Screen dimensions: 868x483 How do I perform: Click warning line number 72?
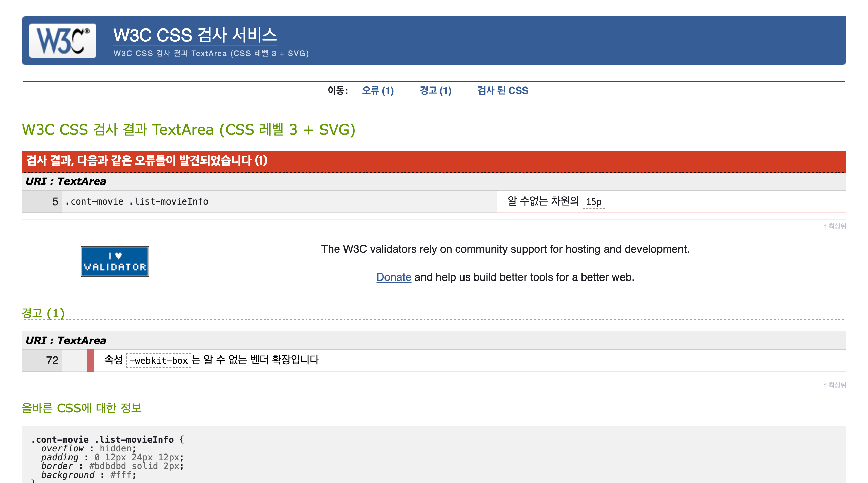pyautogui.click(x=52, y=360)
